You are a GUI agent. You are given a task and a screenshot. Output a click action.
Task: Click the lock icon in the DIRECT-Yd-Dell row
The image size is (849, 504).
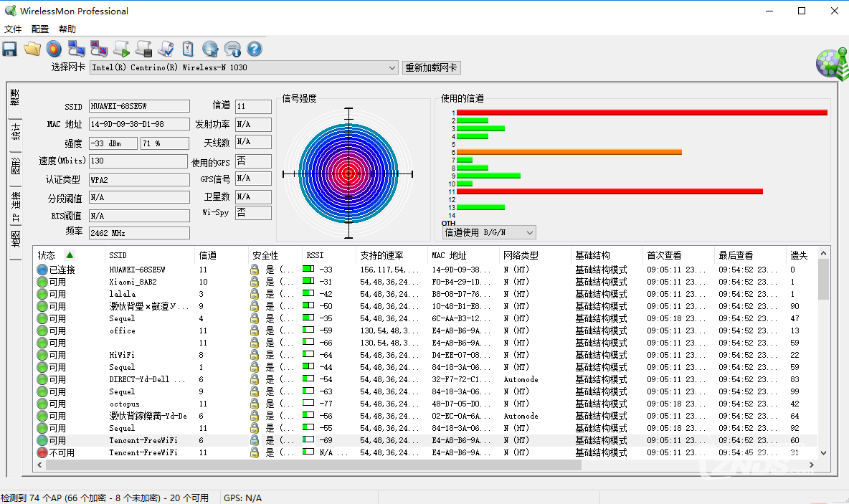(x=255, y=379)
